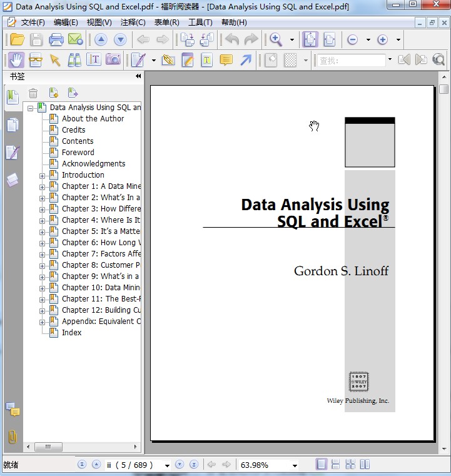
Task: Delete bookmark with trash icon
Action: (x=33, y=93)
